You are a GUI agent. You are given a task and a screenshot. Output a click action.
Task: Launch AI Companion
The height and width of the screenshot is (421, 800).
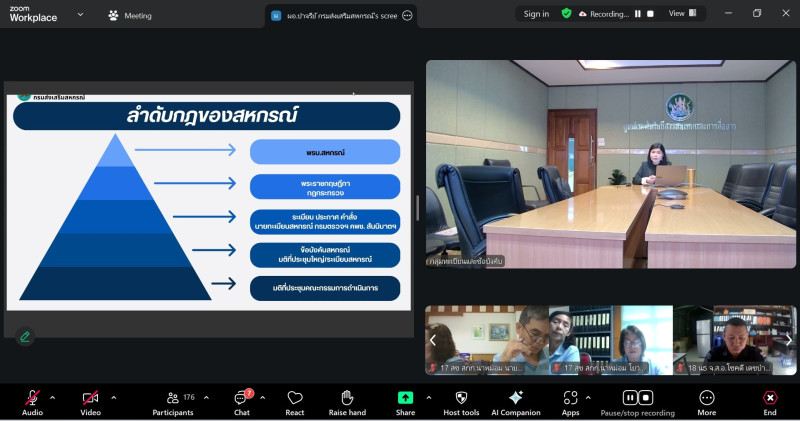point(515,400)
